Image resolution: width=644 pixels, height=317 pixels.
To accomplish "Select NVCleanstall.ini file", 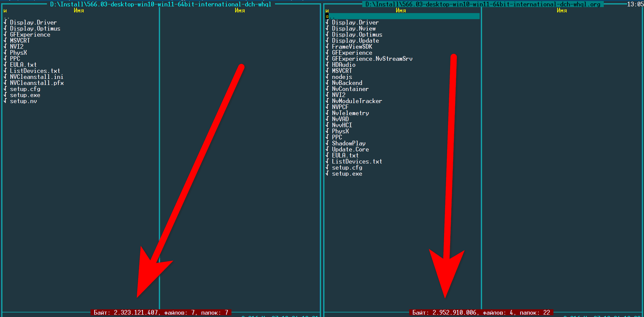I will pos(37,77).
